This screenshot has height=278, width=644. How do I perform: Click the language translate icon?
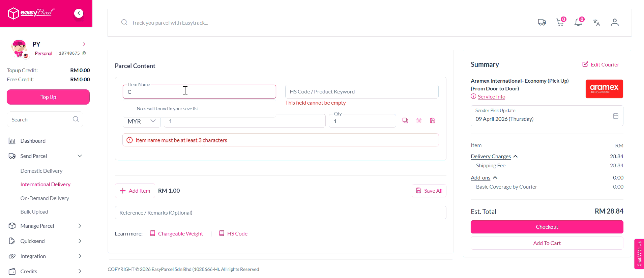[x=596, y=22]
